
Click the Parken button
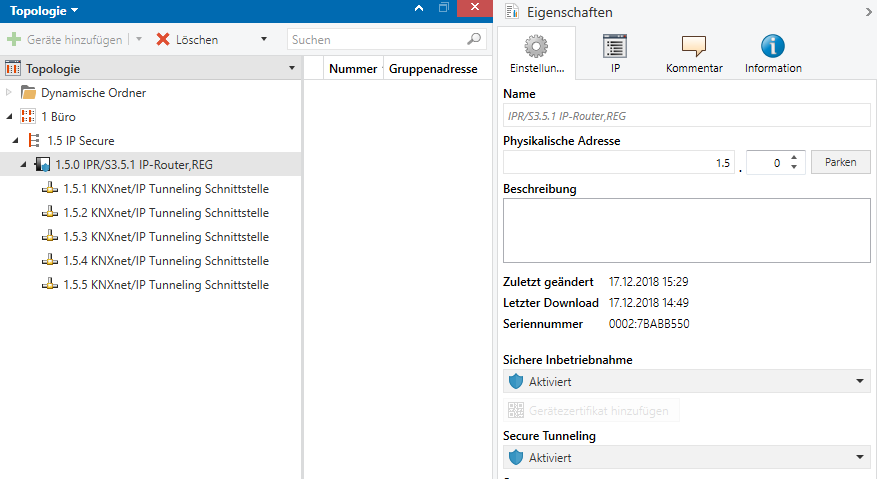pos(840,162)
